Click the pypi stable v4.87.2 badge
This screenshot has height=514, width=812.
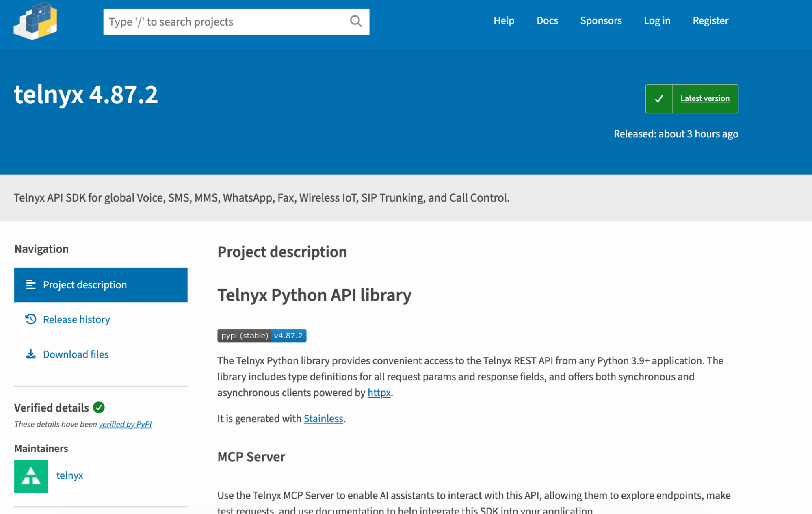pos(262,336)
